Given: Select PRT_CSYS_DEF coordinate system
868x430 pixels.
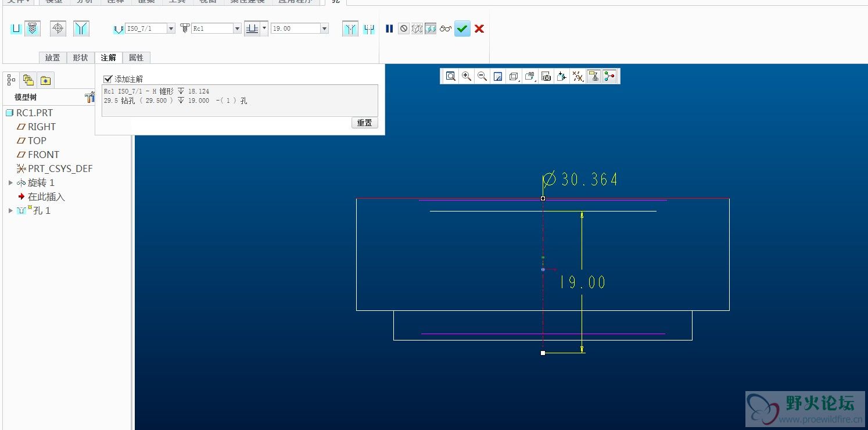Looking at the screenshot, I should (55, 169).
